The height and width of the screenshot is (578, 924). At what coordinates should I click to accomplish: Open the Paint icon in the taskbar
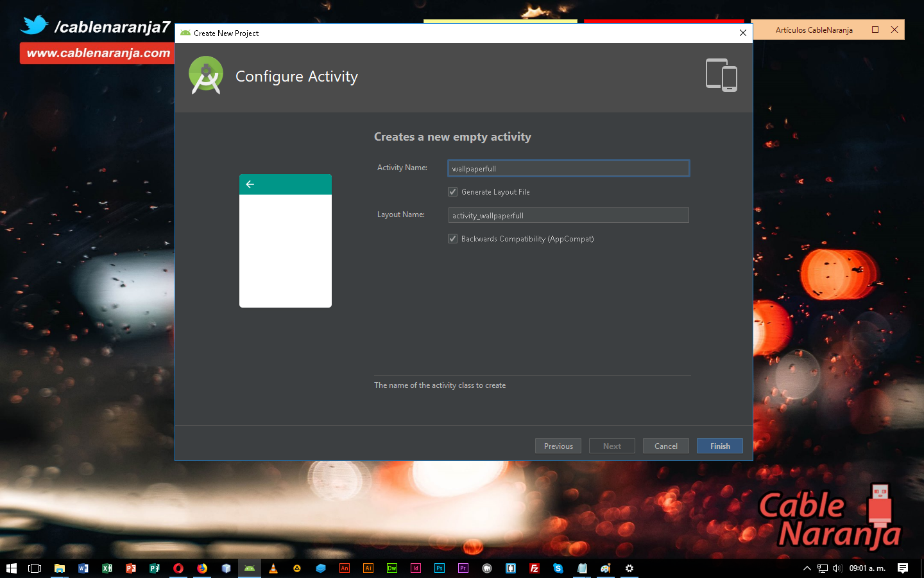point(606,568)
